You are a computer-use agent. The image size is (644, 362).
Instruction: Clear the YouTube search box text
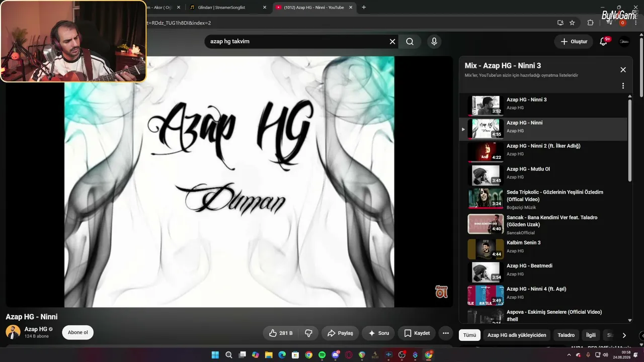click(392, 42)
